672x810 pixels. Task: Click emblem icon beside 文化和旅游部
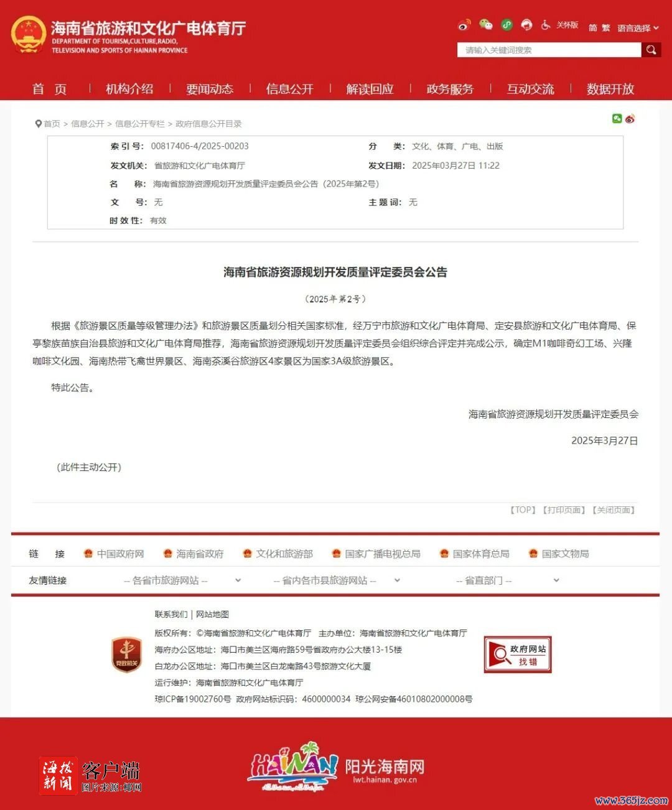(247, 554)
